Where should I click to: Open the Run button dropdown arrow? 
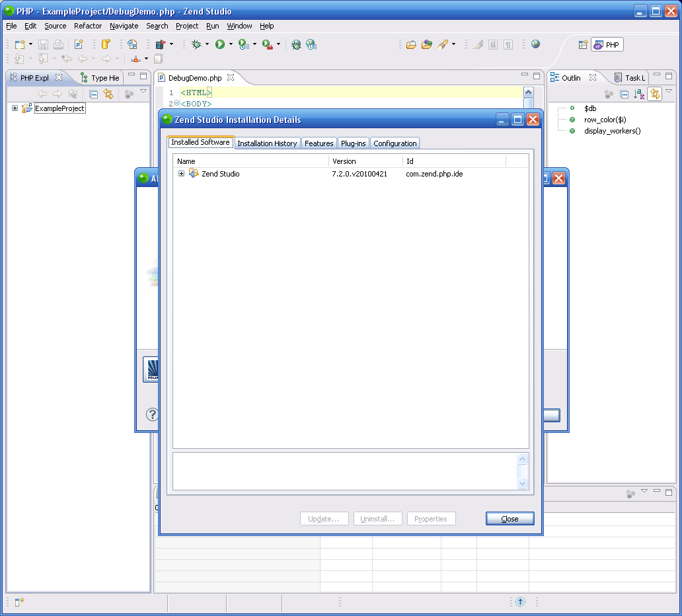coord(231,44)
